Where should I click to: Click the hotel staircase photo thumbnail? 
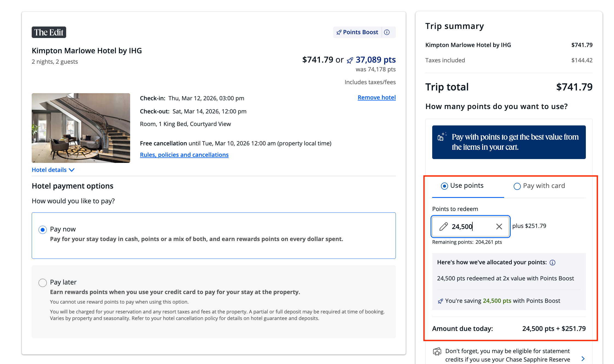click(81, 128)
